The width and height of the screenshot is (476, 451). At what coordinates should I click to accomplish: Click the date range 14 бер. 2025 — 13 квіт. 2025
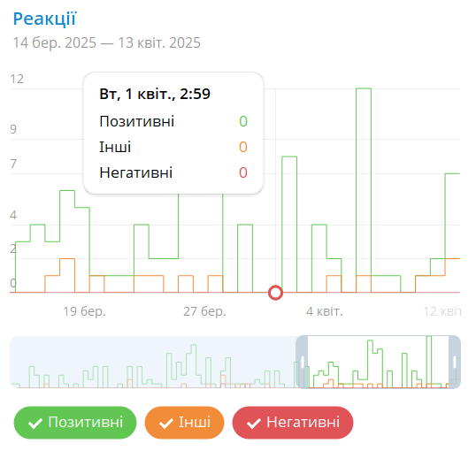point(106,42)
